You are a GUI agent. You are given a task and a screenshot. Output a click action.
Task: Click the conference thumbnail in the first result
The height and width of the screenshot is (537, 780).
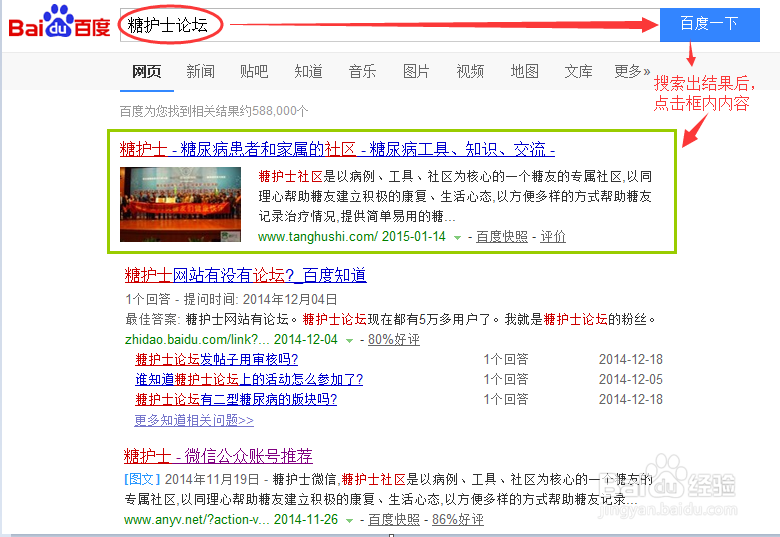pyautogui.click(x=181, y=204)
